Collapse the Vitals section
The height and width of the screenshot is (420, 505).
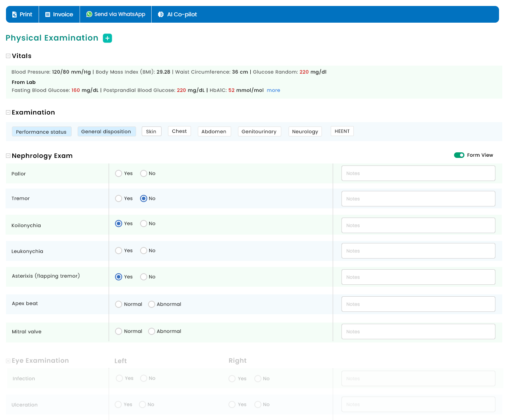[x=8, y=56]
